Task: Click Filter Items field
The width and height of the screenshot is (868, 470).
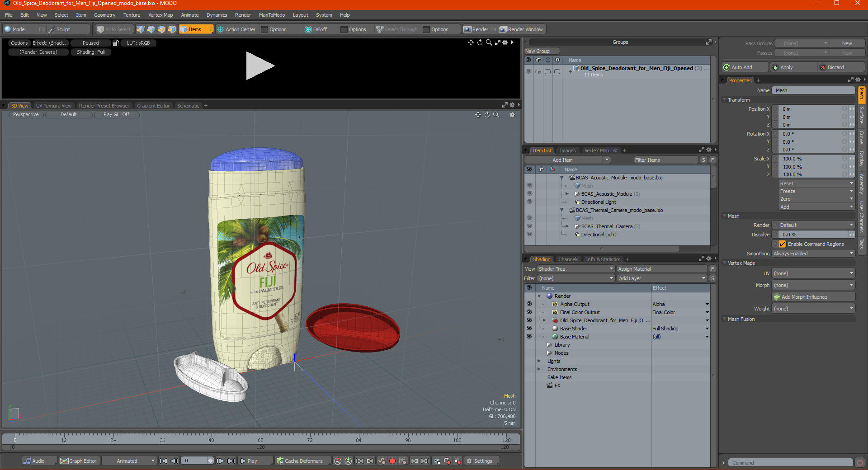Action: 665,160
